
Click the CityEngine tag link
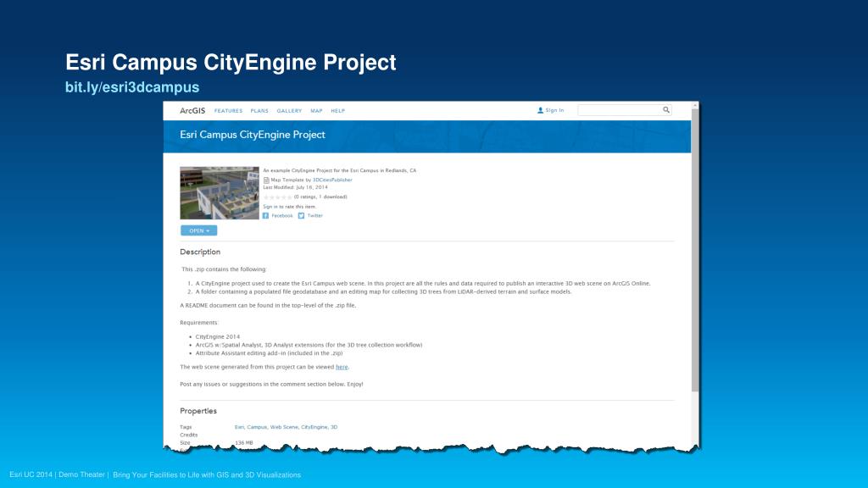click(314, 427)
